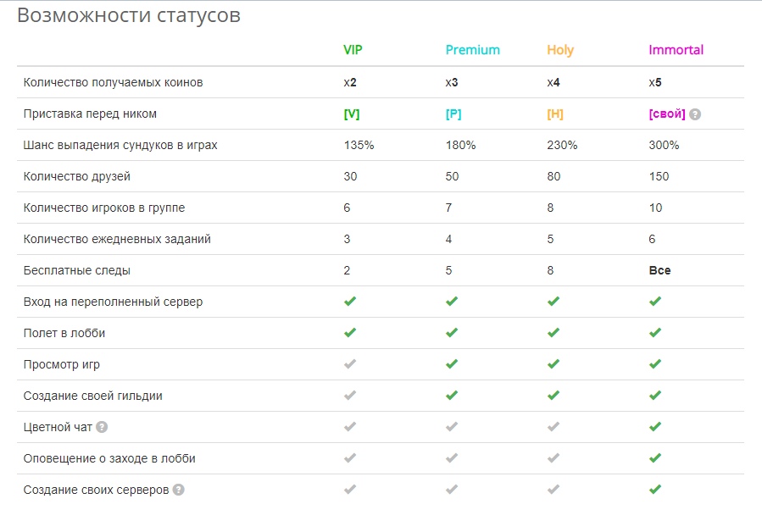Click the green Immortal checkmark for Цветной чат

click(655, 427)
